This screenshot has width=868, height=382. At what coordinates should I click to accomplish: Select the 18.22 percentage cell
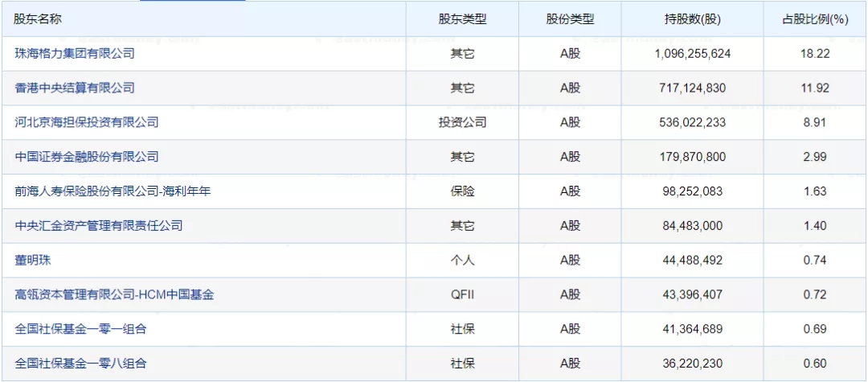coord(814,54)
